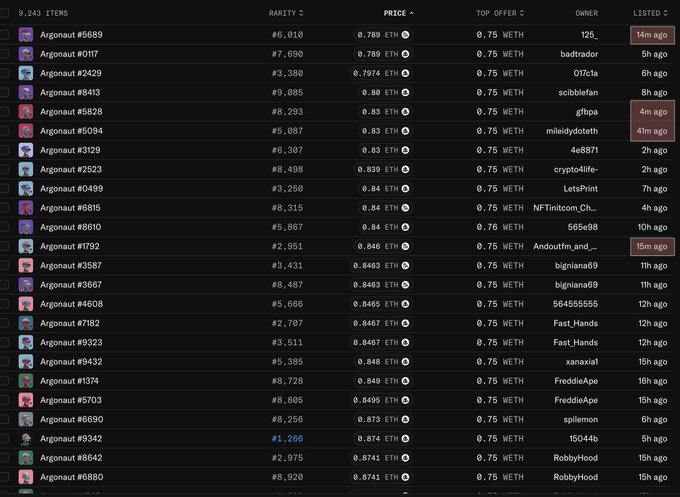Click the marketplace icon in the Argonaut #8642 price

(x=405, y=458)
